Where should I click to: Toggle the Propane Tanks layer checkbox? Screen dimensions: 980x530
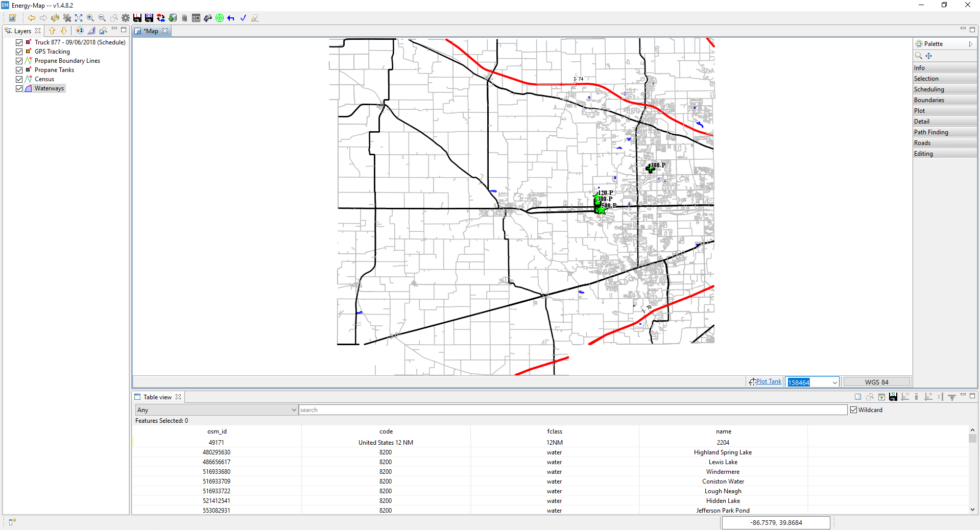[x=19, y=70]
